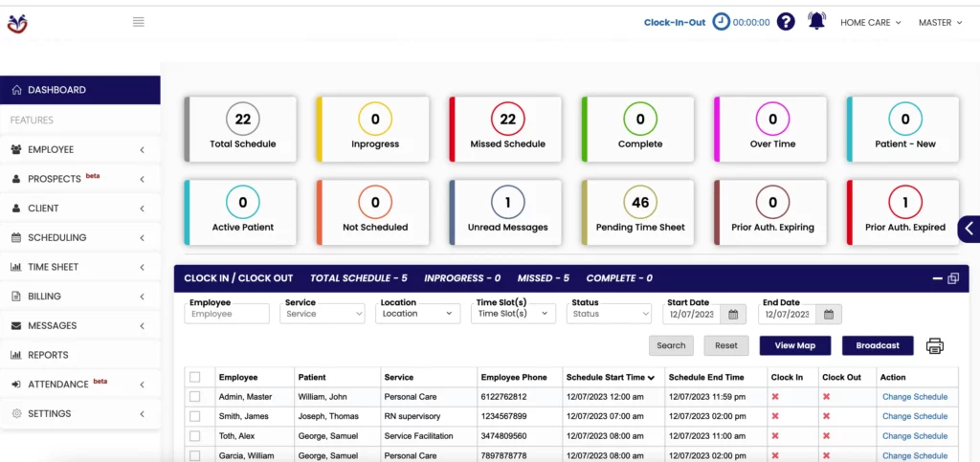The width and height of the screenshot is (980, 462).
Task: Open the Start Date calendar picker
Action: [x=733, y=314]
